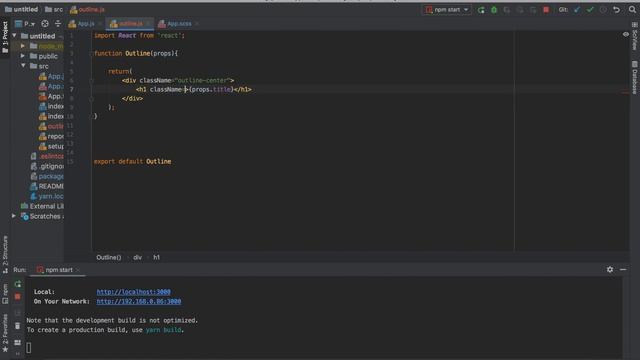Expand the node_modules folder

point(23,46)
